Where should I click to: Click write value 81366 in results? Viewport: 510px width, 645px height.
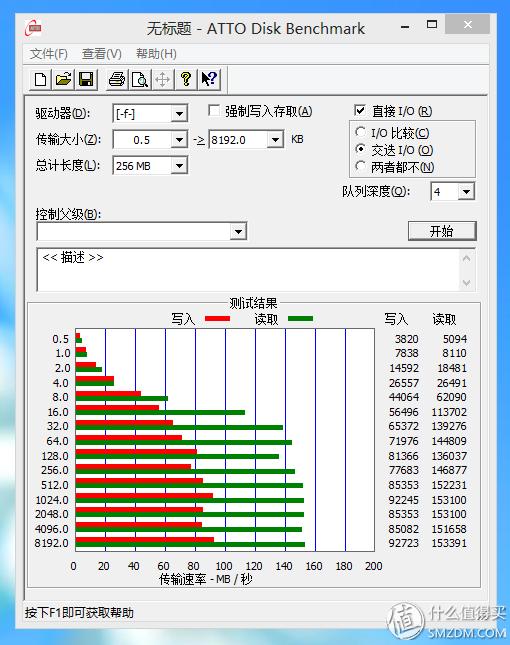tap(403, 456)
